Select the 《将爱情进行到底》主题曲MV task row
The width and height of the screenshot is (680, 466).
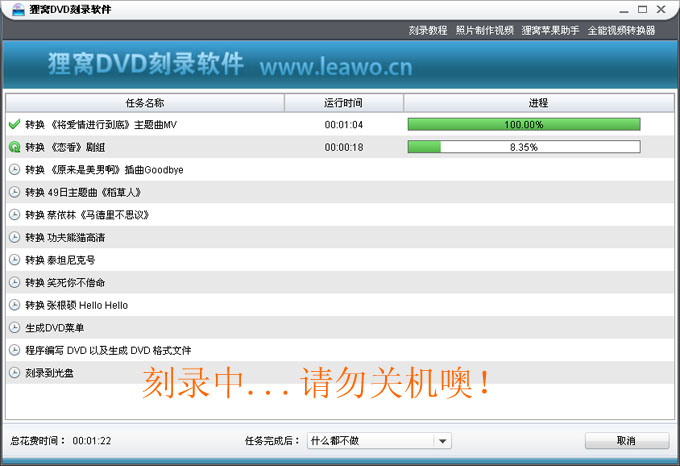[x=340, y=124]
